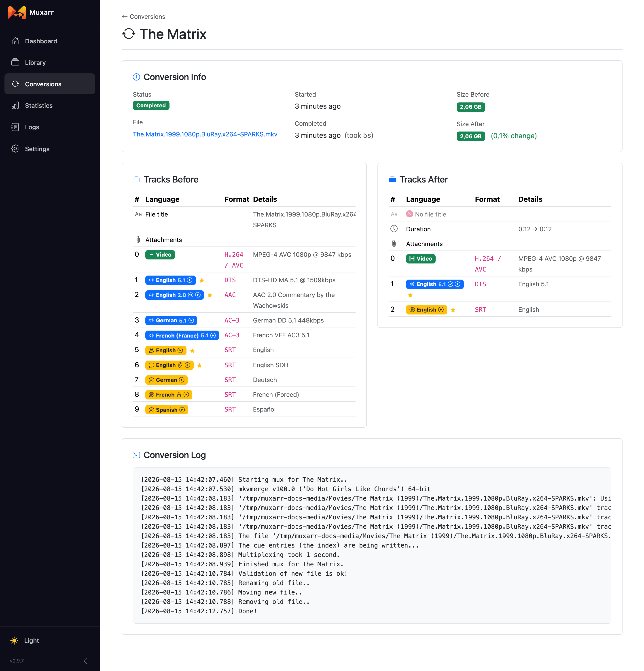This screenshot has width=644, height=671.
Task: Click the English 2.0 commentary audio badge
Action: click(174, 295)
